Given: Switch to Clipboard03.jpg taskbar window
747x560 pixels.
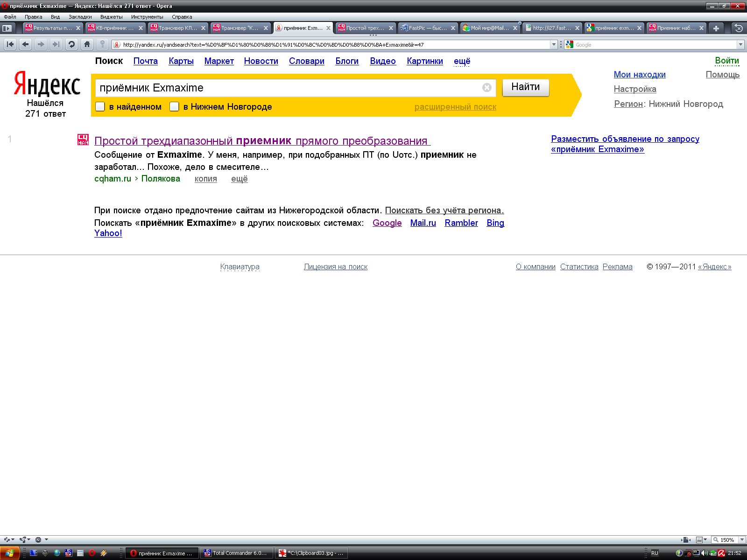Looking at the screenshot, I should click(x=312, y=553).
